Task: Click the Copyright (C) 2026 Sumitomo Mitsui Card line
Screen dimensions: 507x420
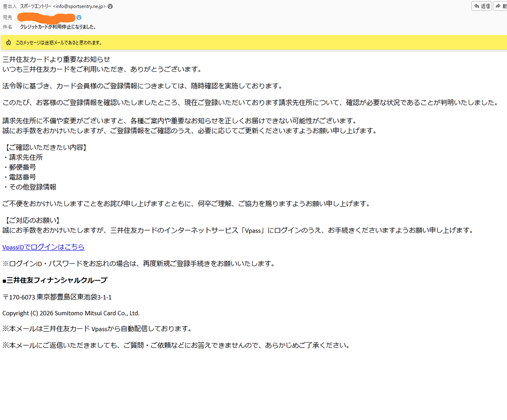Action: coord(71,313)
